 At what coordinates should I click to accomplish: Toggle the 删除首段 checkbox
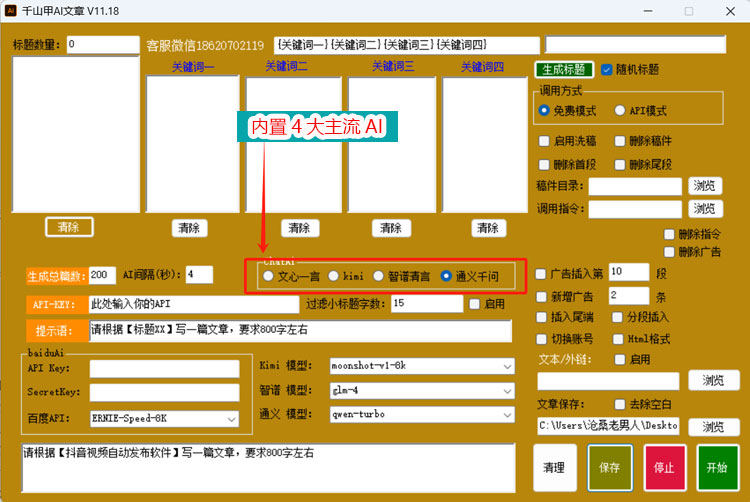(x=544, y=164)
